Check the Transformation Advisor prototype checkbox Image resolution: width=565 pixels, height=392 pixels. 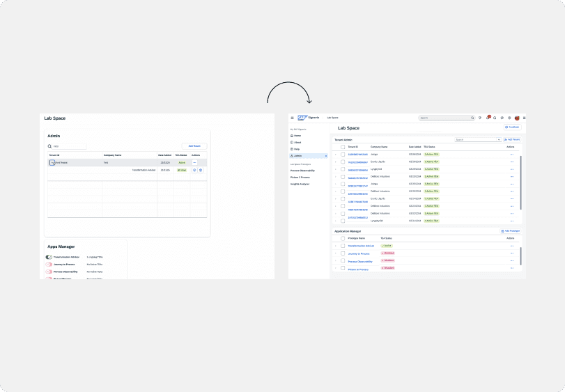[x=343, y=246]
